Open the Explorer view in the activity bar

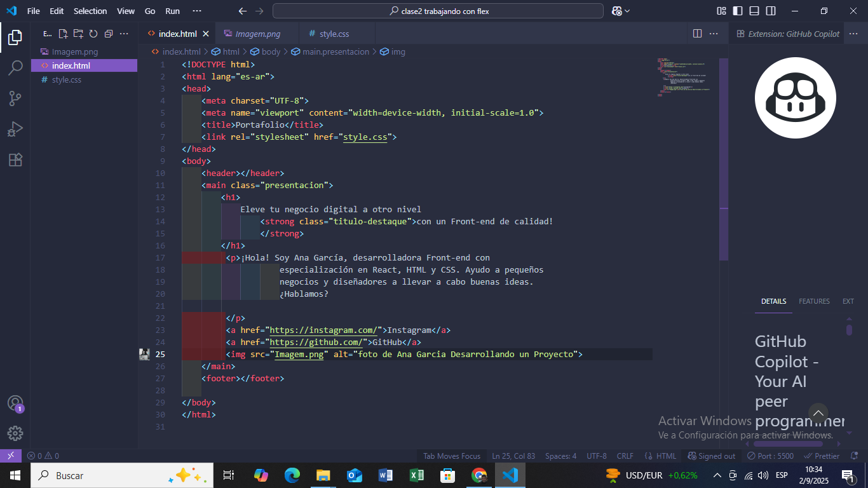coord(15,37)
